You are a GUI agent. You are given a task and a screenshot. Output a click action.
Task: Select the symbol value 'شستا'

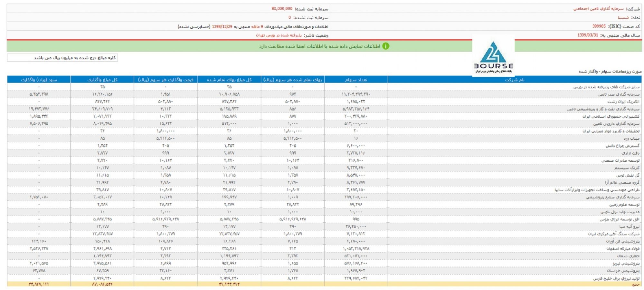pos(623,17)
